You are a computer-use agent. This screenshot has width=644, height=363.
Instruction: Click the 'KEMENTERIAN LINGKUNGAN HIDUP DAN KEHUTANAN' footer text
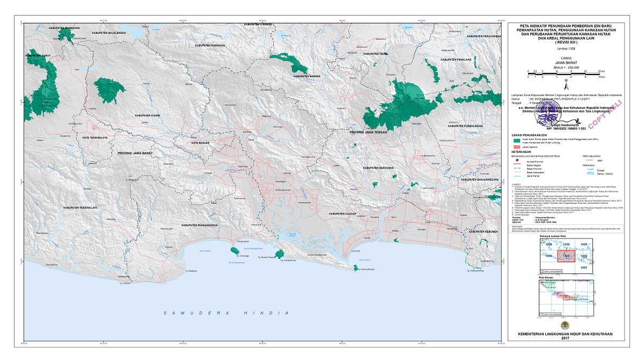(565, 334)
